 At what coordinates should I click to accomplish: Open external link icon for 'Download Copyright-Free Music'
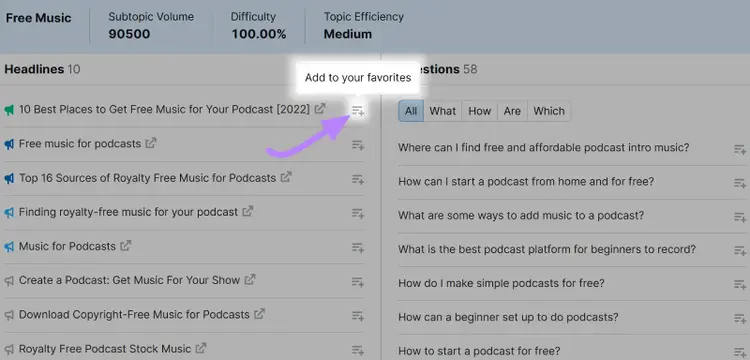[259, 314]
